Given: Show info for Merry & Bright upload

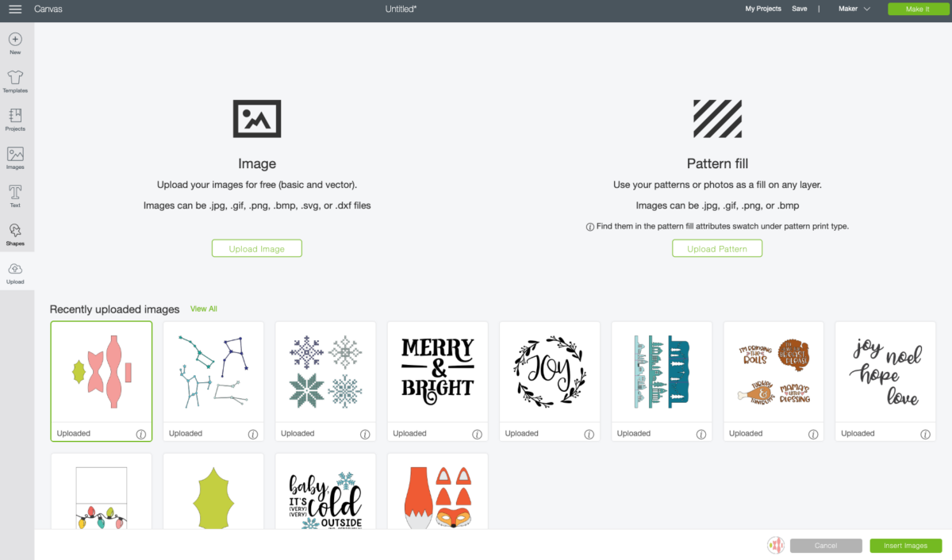Looking at the screenshot, I should pos(478,434).
